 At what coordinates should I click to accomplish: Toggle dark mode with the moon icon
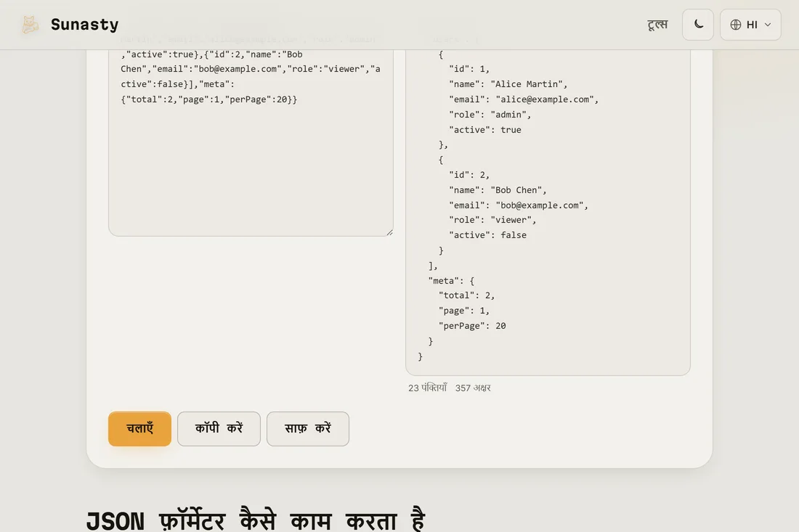coord(698,25)
